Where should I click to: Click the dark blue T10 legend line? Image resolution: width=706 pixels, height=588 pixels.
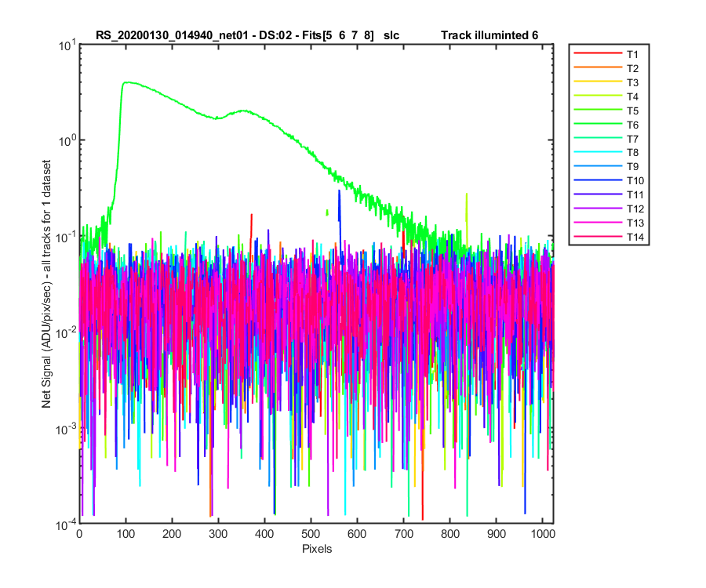pyautogui.click(x=598, y=180)
